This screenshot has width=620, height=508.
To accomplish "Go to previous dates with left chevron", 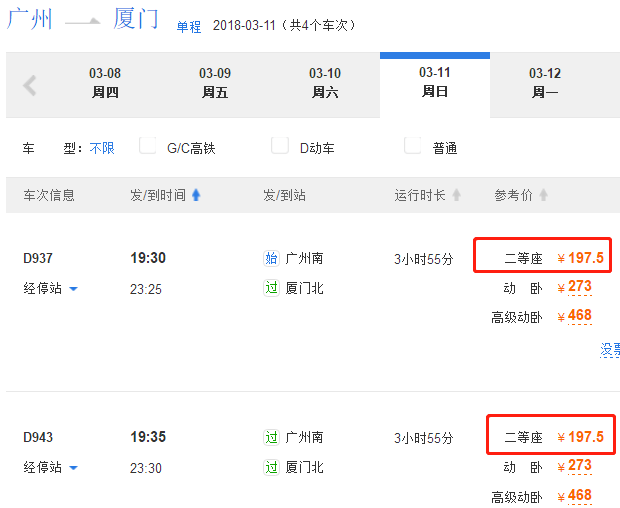I will [x=30, y=85].
